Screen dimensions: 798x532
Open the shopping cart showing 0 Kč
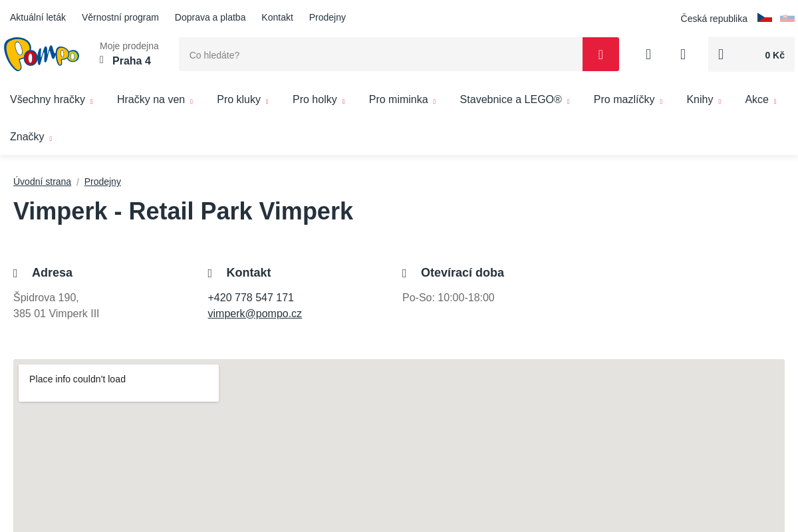[751, 55]
